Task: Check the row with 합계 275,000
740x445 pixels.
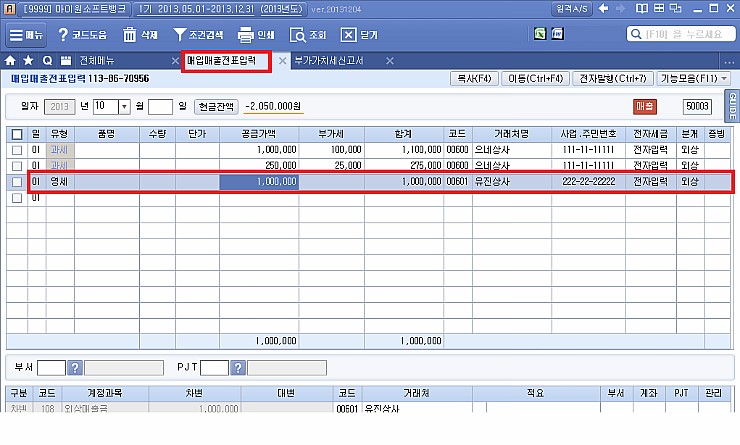Action: pyautogui.click(x=17, y=166)
